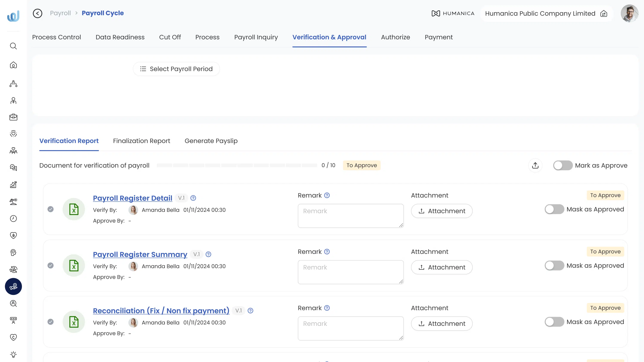Click Attachment button for Reconciliation report

pyautogui.click(x=442, y=324)
